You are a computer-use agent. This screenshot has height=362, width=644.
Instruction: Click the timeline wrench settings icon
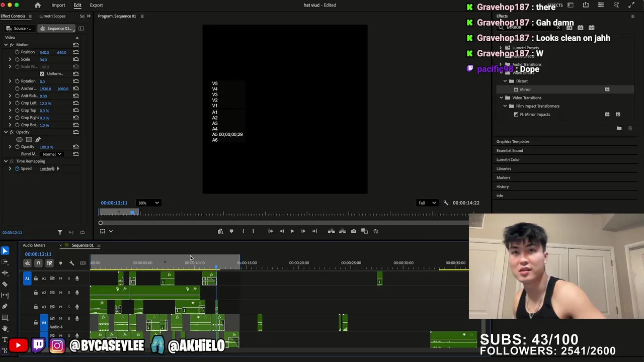click(71, 263)
